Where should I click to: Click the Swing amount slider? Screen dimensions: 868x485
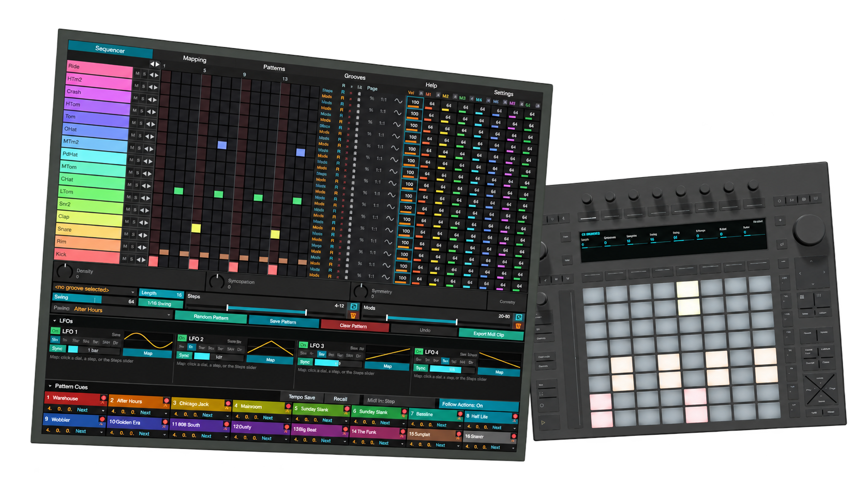coord(95,299)
